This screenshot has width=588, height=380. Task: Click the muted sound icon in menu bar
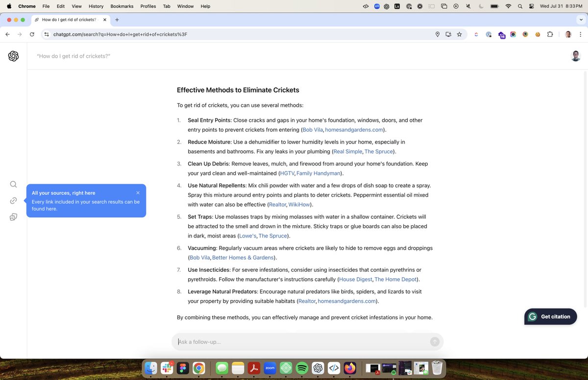(468, 6)
